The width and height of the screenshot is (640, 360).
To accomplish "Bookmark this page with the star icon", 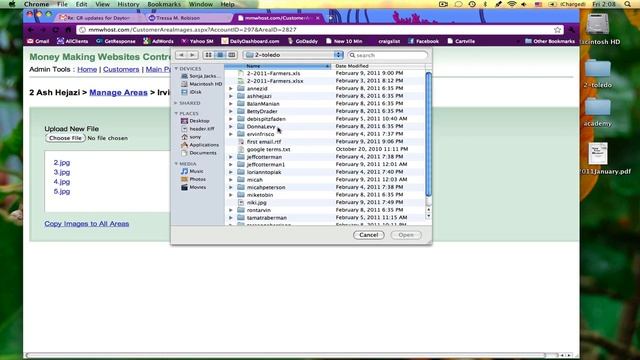I will click(558, 30).
